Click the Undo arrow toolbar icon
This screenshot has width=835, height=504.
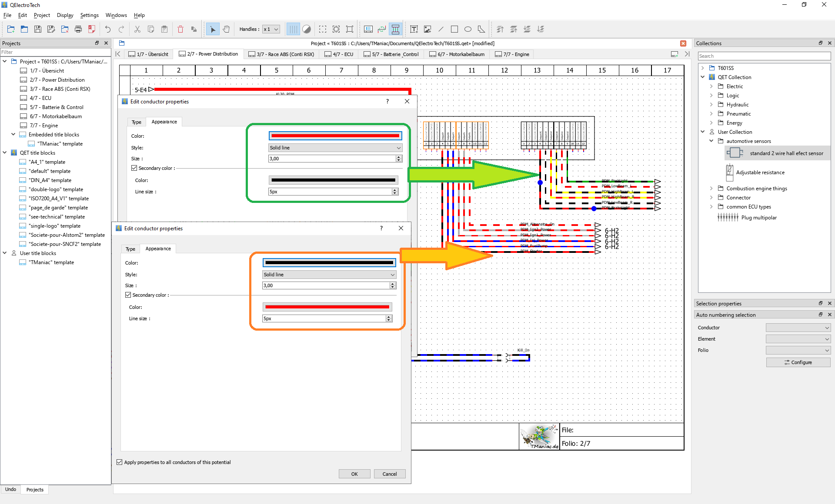click(x=108, y=29)
